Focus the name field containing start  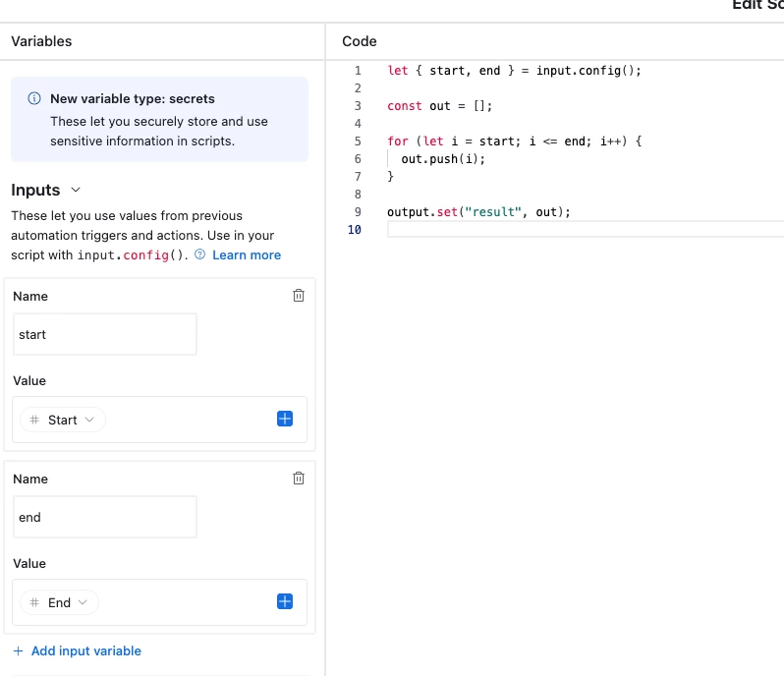[105, 334]
